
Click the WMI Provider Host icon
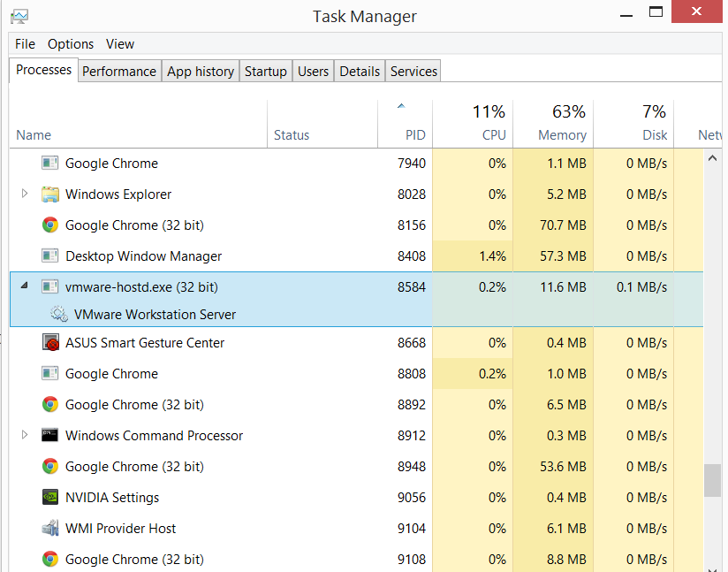coord(50,528)
